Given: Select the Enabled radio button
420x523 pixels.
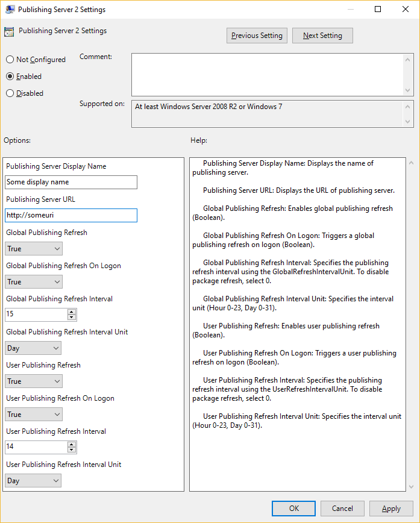Looking at the screenshot, I should tap(10, 77).
